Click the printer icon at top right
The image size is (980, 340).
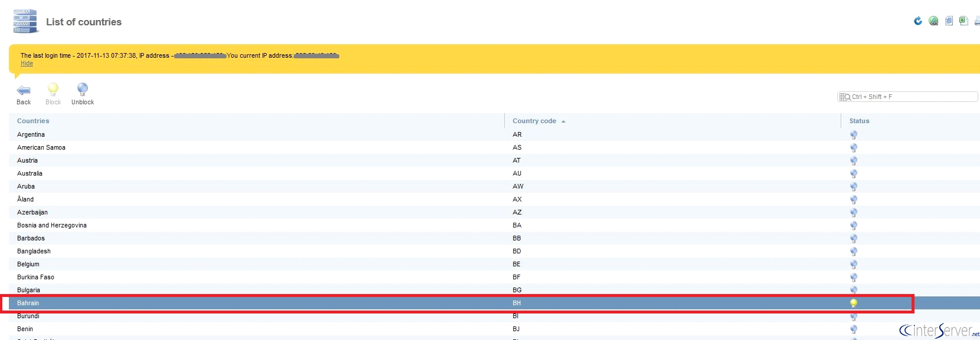coord(977,21)
